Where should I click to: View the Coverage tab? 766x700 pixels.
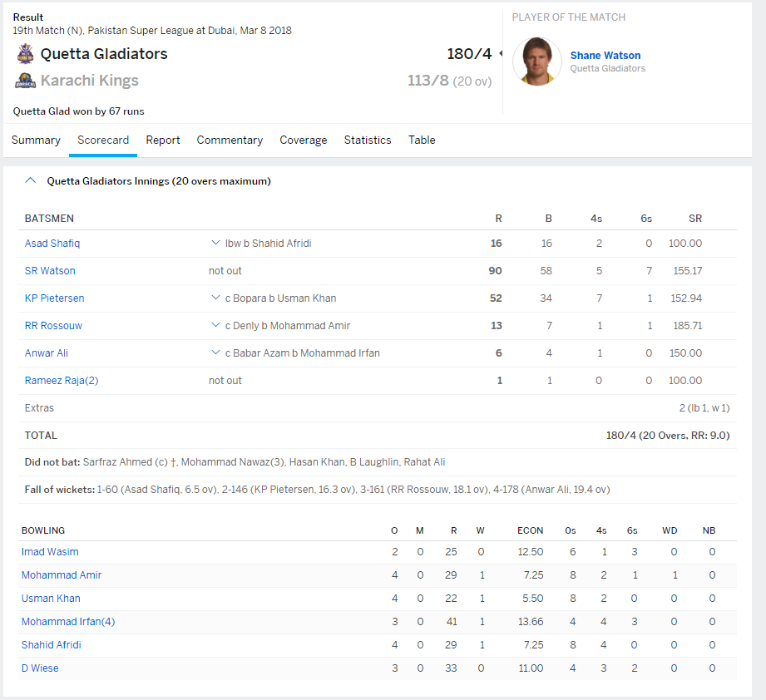click(303, 140)
